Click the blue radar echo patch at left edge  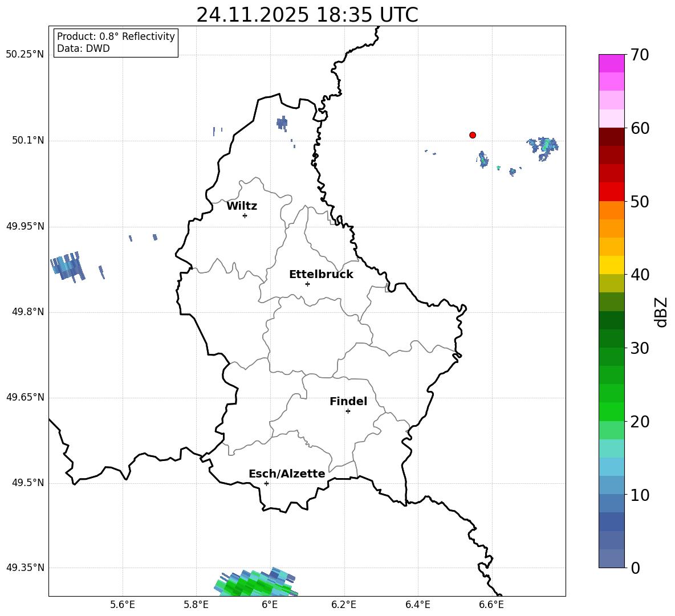click(x=68, y=267)
